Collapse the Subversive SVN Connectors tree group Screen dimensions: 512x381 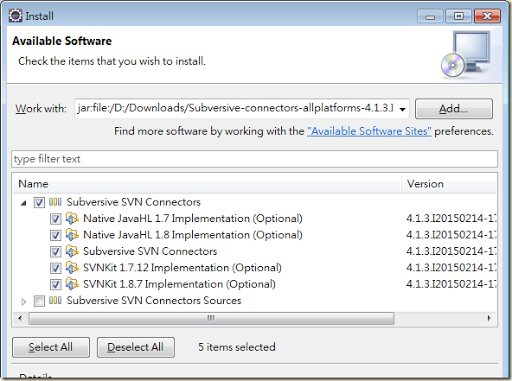pyautogui.click(x=23, y=203)
